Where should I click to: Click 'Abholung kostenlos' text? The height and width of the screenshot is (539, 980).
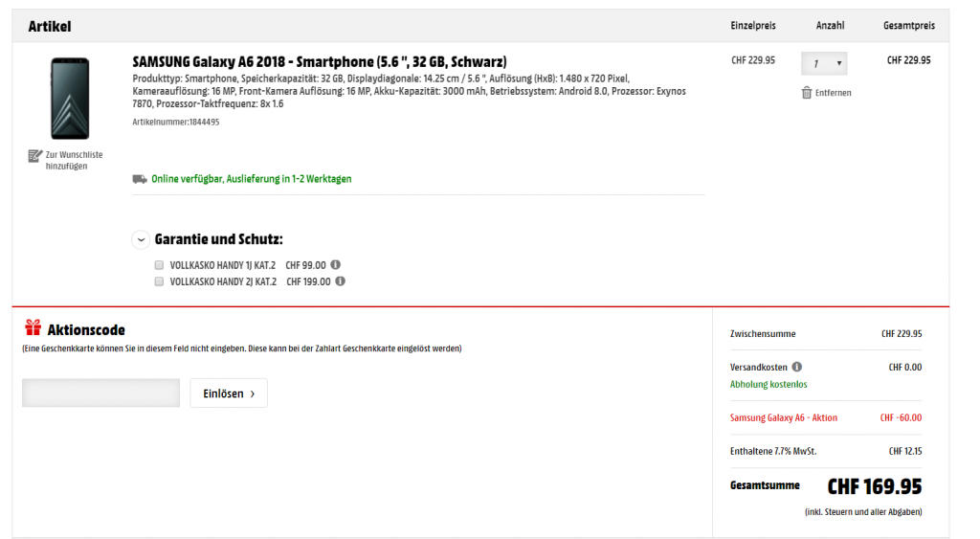768,384
